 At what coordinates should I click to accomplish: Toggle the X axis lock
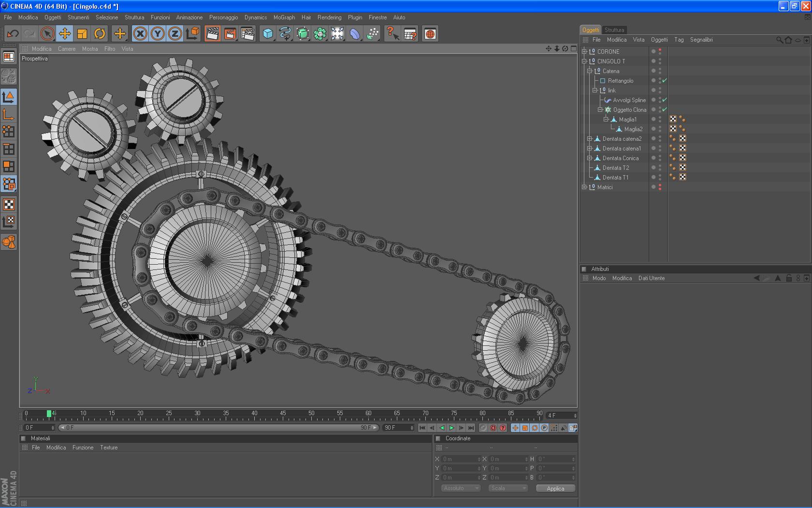pyautogui.click(x=140, y=33)
